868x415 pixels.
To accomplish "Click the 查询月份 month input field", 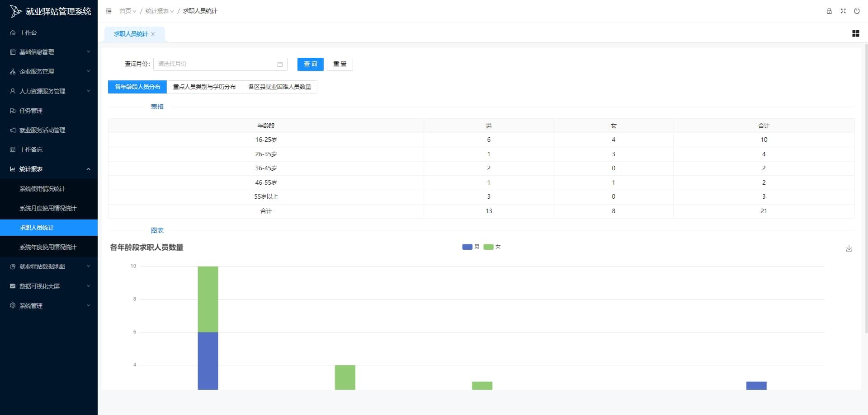I will [x=220, y=64].
